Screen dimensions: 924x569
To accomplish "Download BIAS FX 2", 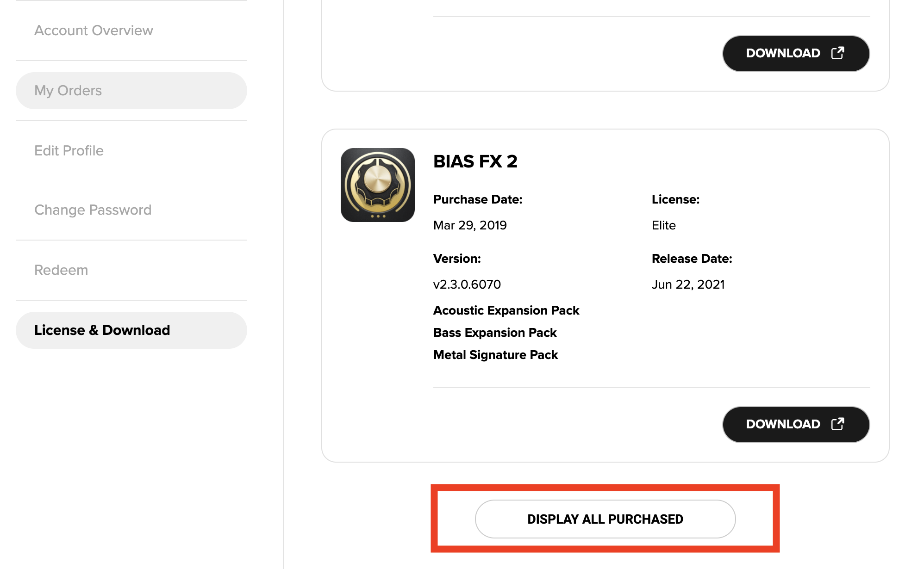I will tap(796, 424).
